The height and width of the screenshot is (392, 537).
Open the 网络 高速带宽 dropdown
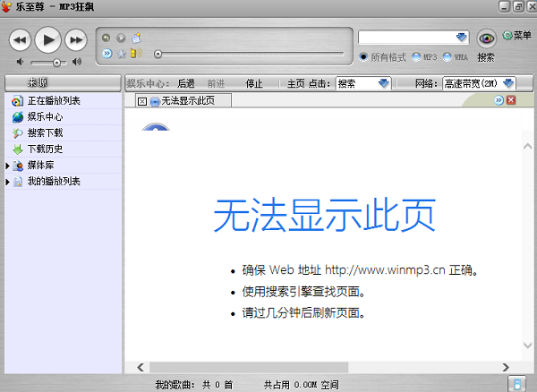coord(508,83)
